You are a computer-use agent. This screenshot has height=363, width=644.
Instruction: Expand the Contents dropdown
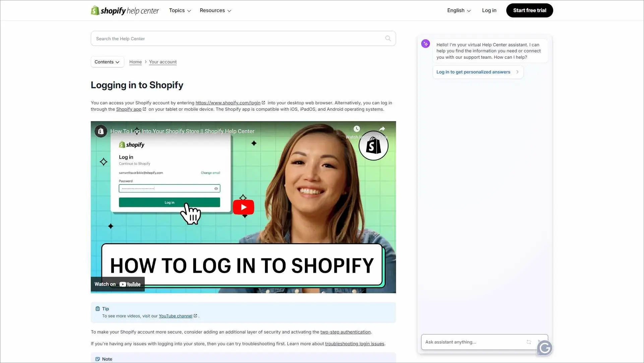coord(107,62)
